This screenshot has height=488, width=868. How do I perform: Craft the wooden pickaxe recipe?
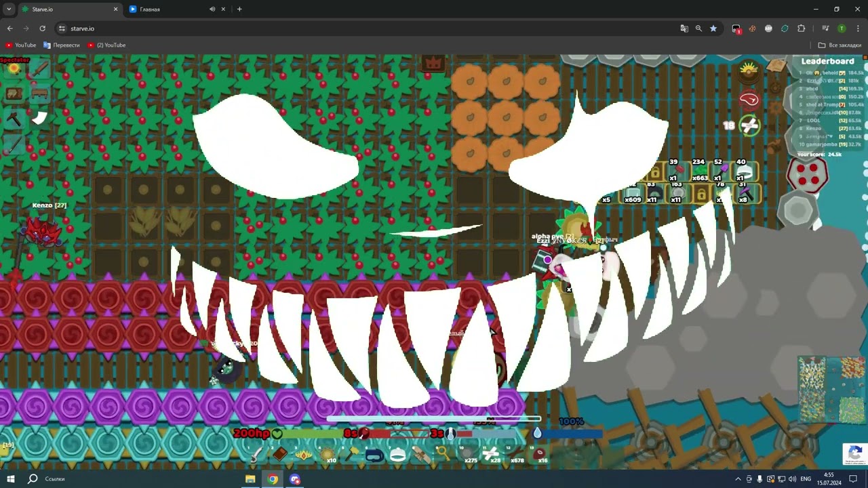tap(14, 120)
